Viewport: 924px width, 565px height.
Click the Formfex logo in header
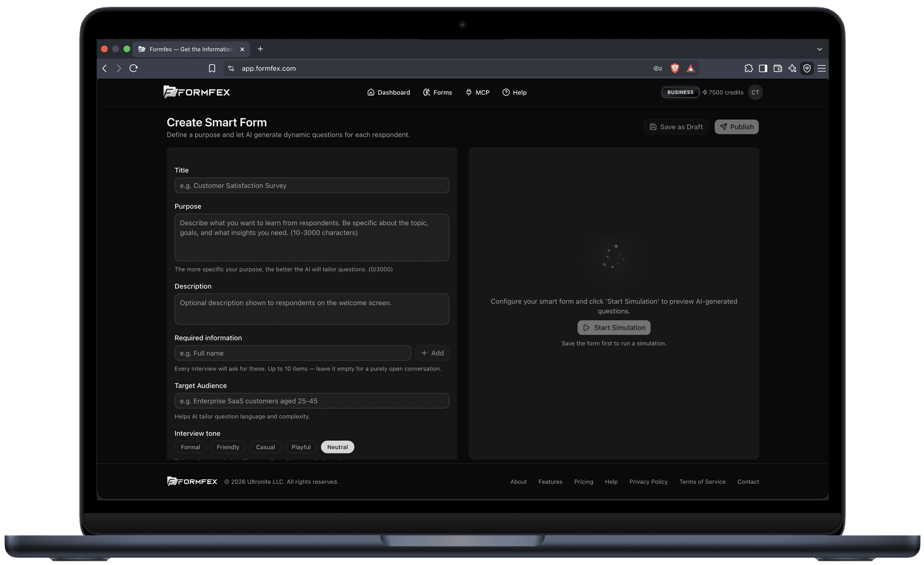tap(196, 92)
